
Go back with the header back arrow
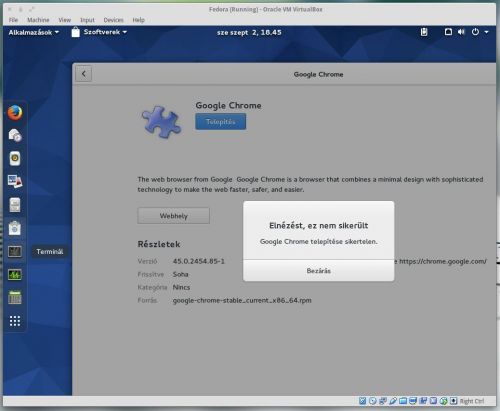84,74
